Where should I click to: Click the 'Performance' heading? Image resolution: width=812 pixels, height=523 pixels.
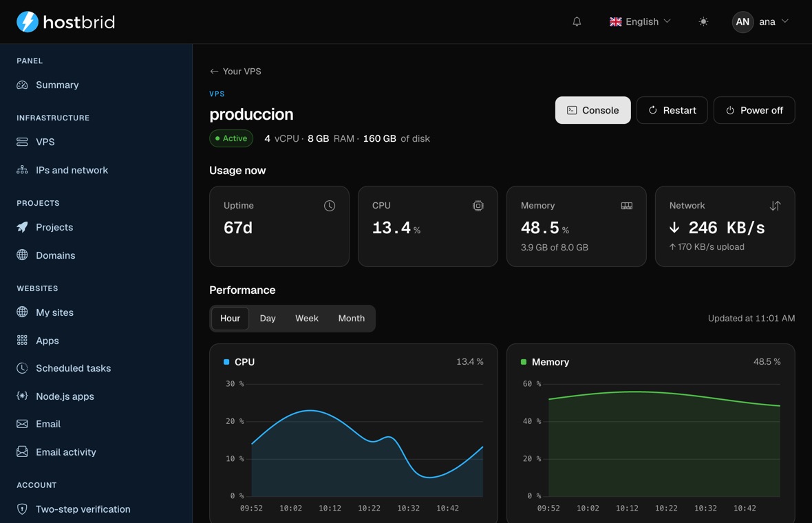click(242, 290)
